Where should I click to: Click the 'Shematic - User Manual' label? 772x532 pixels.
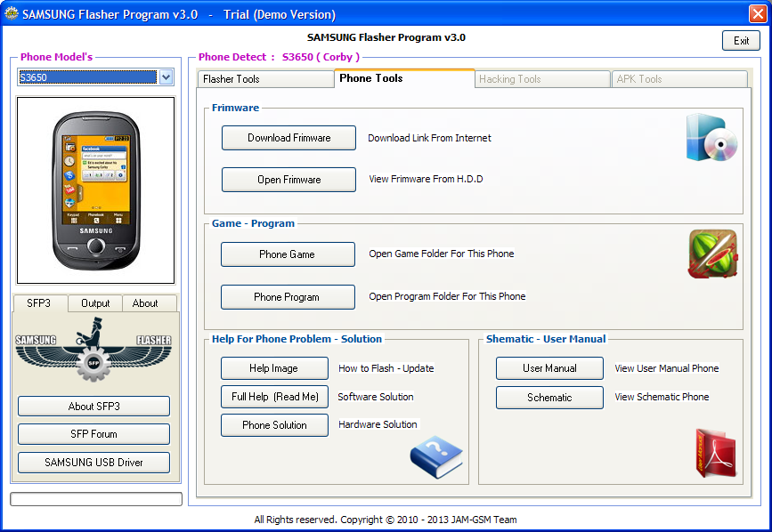546,339
